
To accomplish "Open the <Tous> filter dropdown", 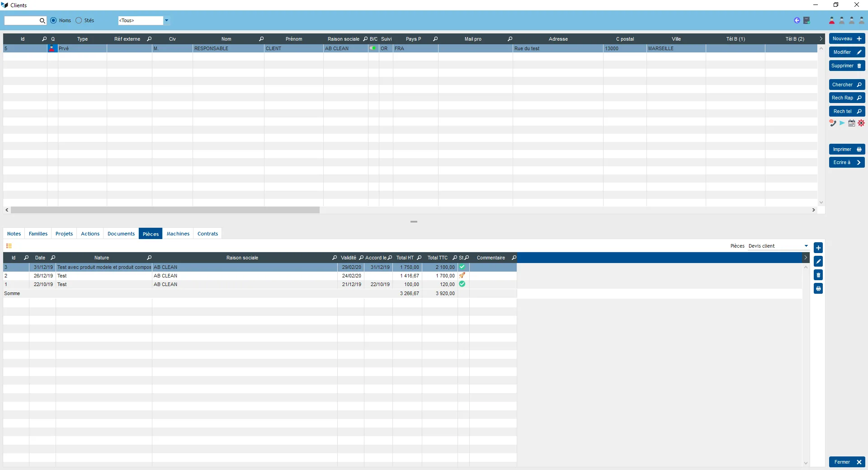I will (166, 20).
